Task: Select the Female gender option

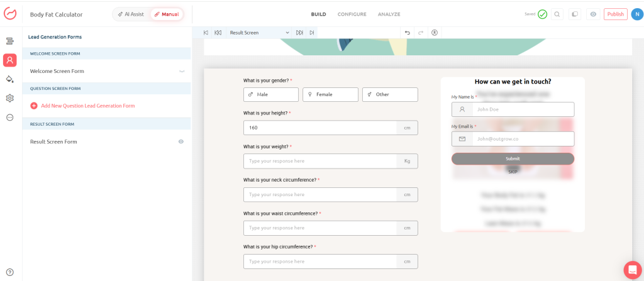Action: click(x=331, y=94)
